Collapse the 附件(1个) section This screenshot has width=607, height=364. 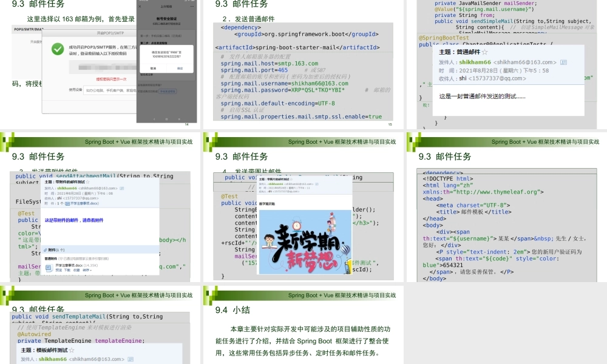(55, 249)
